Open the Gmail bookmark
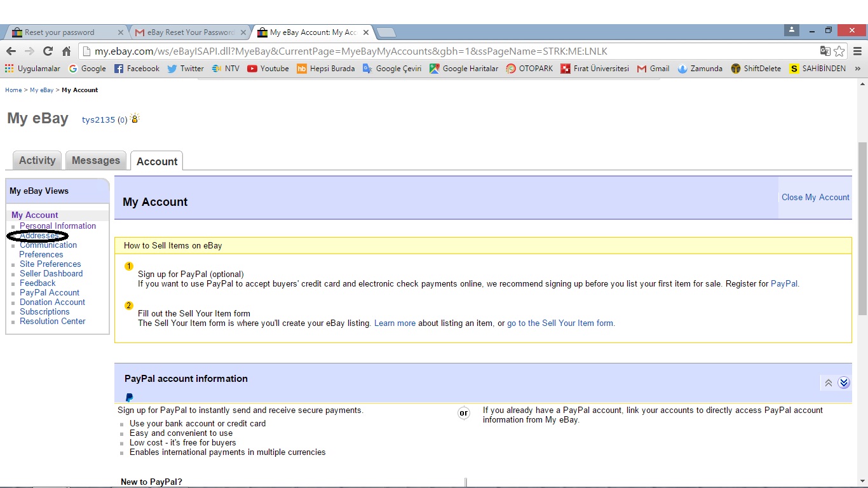Image resolution: width=868 pixels, height=488 pixels. (x=653, y=69)
